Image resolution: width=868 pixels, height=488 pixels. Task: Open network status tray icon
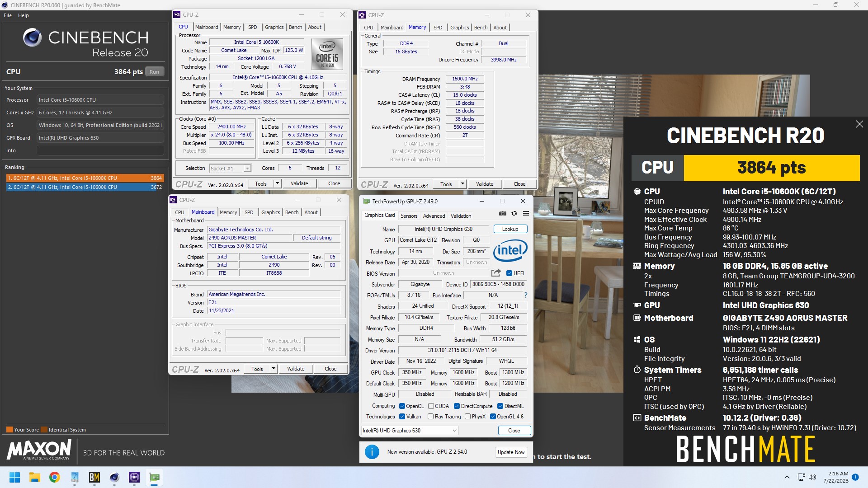[802, 477]
